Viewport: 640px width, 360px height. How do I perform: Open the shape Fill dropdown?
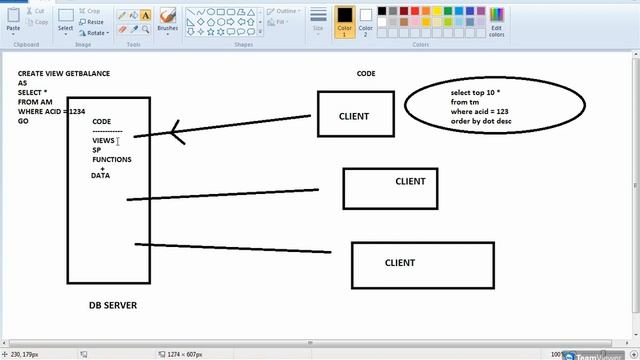point(278,22)
